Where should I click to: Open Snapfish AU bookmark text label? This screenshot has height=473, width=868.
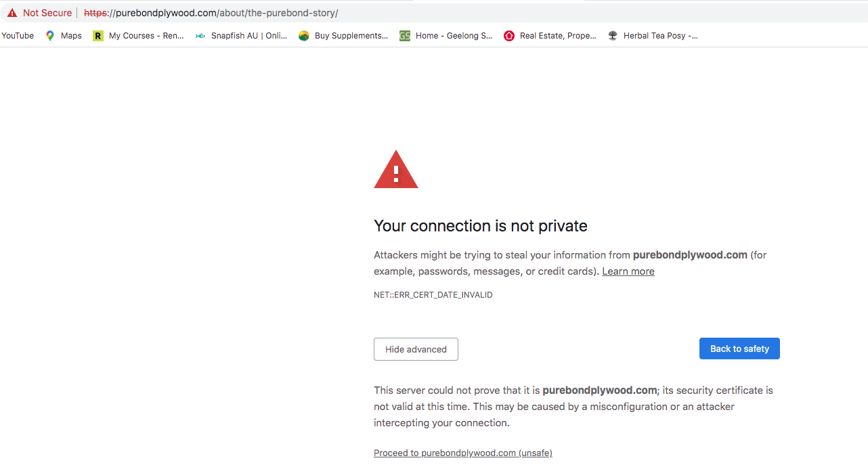pyautogui.click(x=248, y=36)
